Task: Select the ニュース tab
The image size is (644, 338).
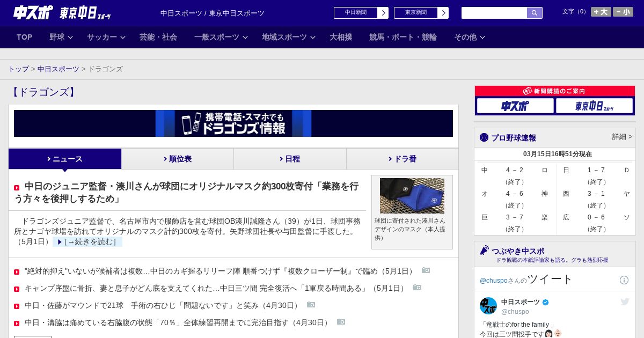Action: click(x=65, y=159)
